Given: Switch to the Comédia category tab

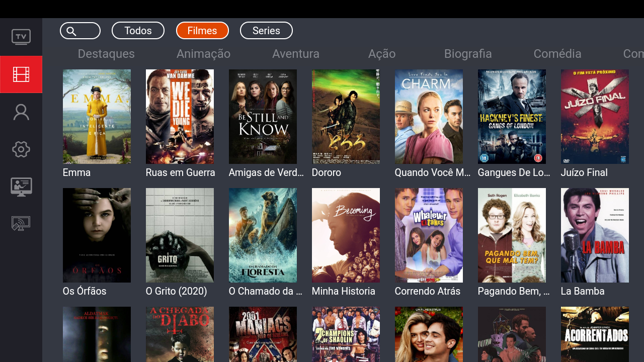Looking at the screenshot, I should [x=557, y=54].
